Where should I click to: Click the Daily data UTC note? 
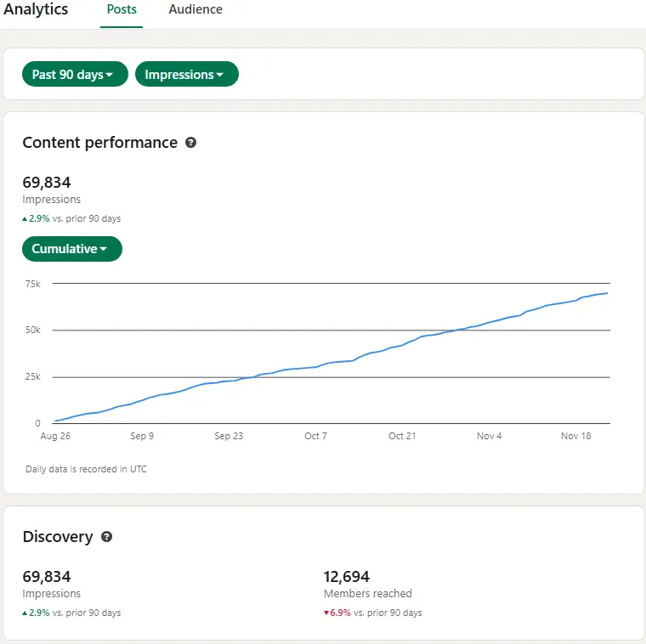(86, 469)
